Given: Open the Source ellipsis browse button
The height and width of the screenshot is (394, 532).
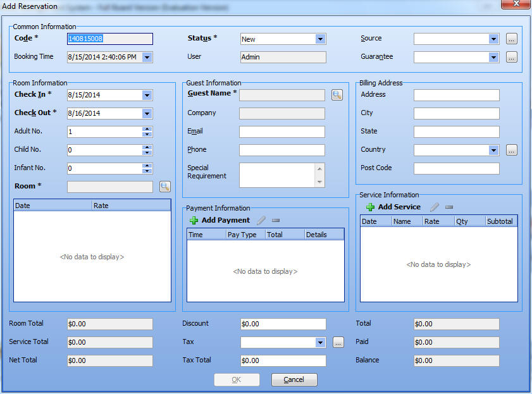Looking at the screenshot, I should point(512,39).
